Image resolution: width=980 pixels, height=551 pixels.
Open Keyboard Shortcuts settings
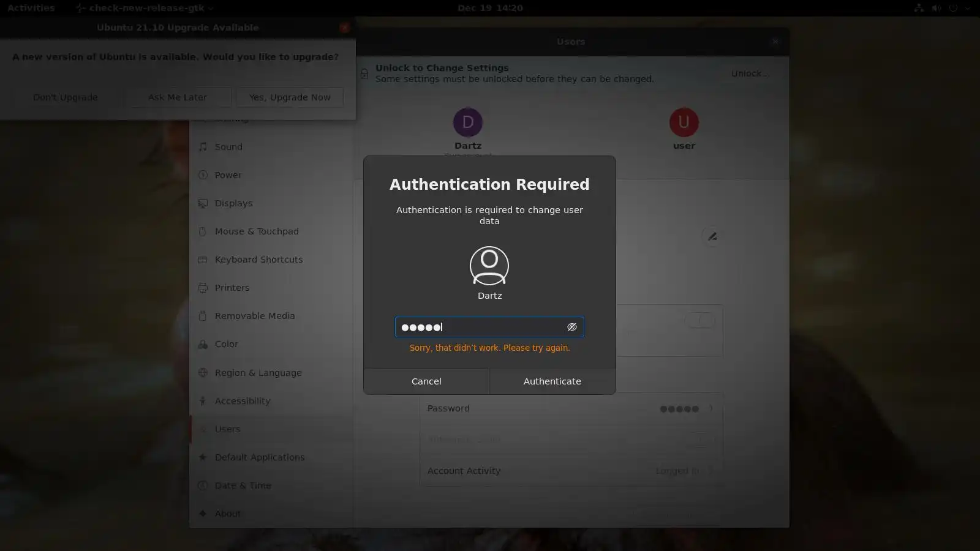click(271, 260)
